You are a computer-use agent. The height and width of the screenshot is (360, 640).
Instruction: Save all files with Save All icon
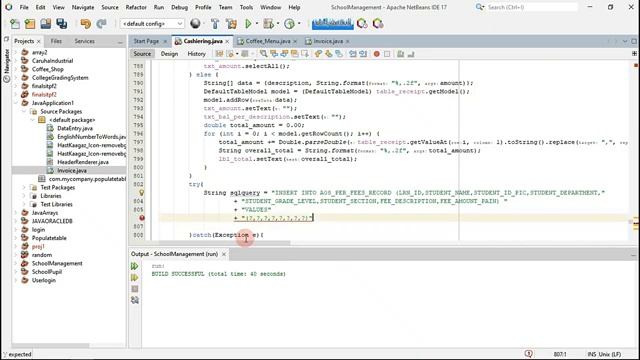(62, 24)
